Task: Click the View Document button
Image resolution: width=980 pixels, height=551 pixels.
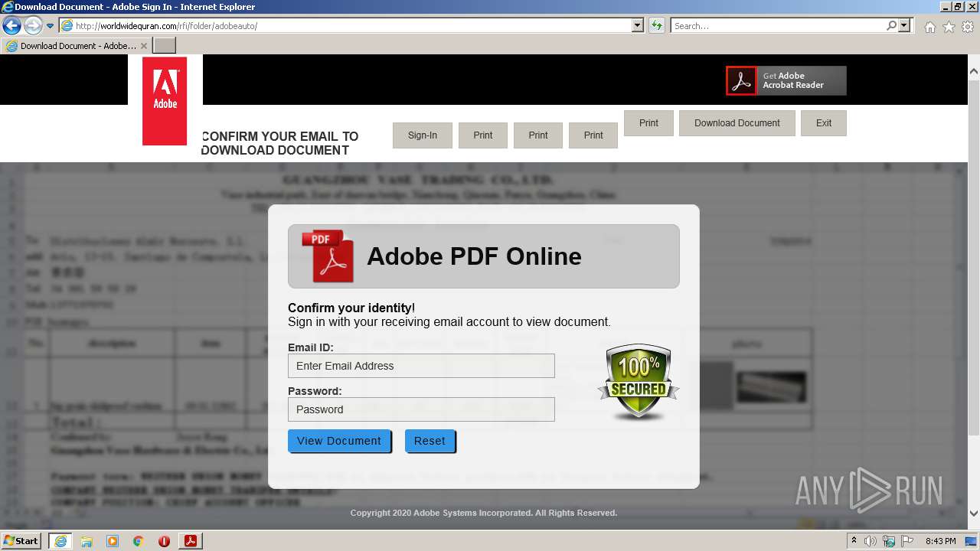Action: pos(339,441)
